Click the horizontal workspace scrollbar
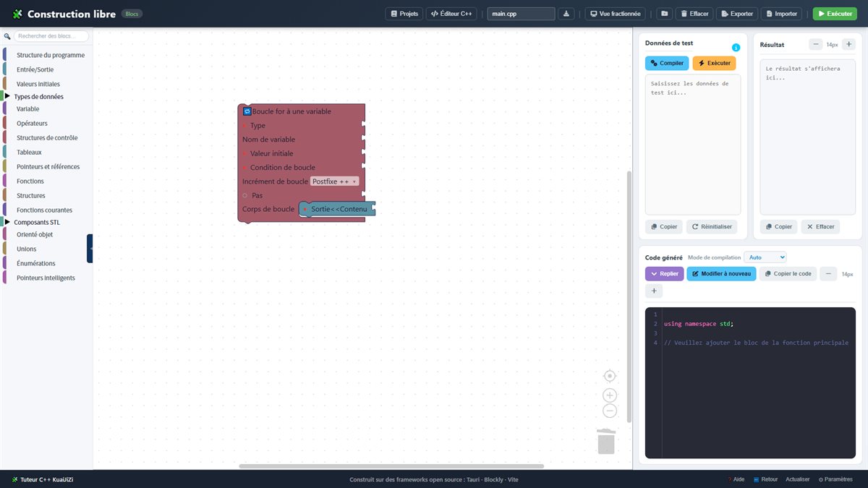868x488 pixels. 391,466
